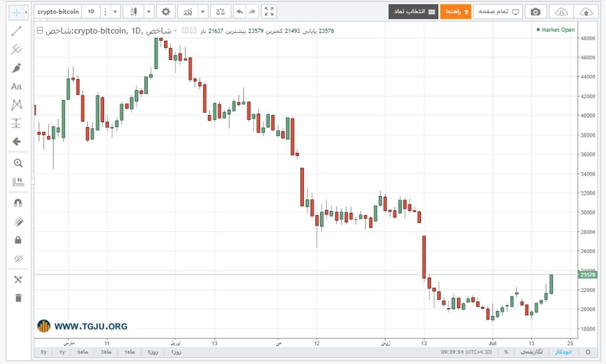
Task: Open the long position measure tool
Action: tap(16, 123)
